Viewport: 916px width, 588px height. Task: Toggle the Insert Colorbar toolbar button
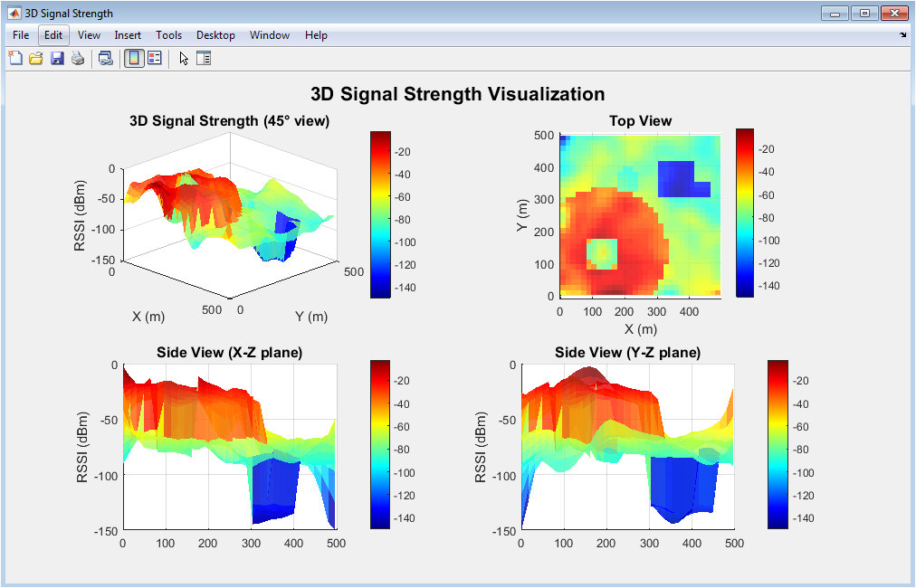(133, 59)
